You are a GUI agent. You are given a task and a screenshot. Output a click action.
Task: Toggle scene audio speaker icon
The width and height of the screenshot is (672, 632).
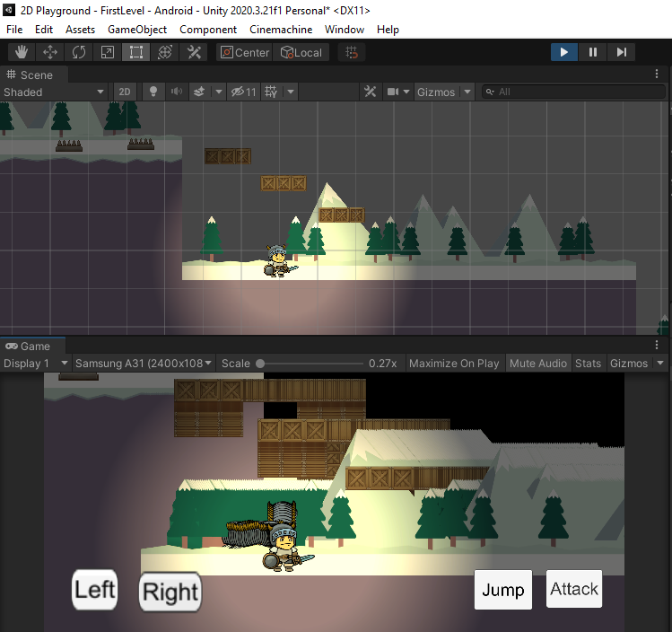(177, 92)
